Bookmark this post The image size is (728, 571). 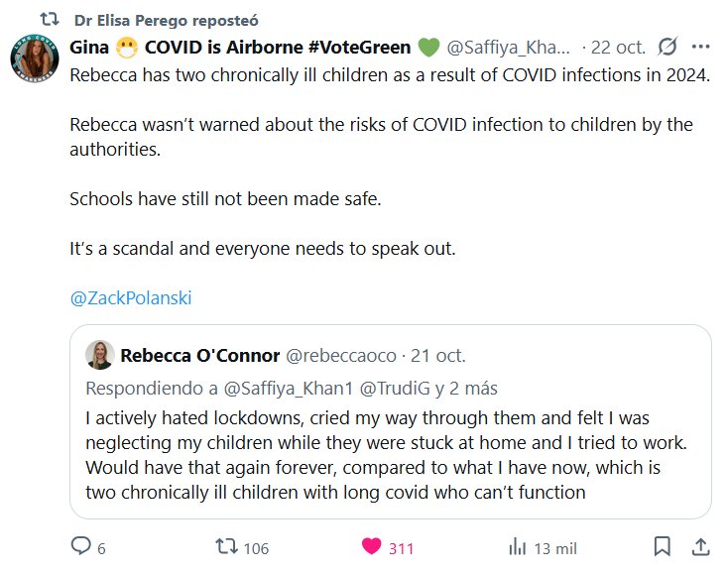click(663, 546)
